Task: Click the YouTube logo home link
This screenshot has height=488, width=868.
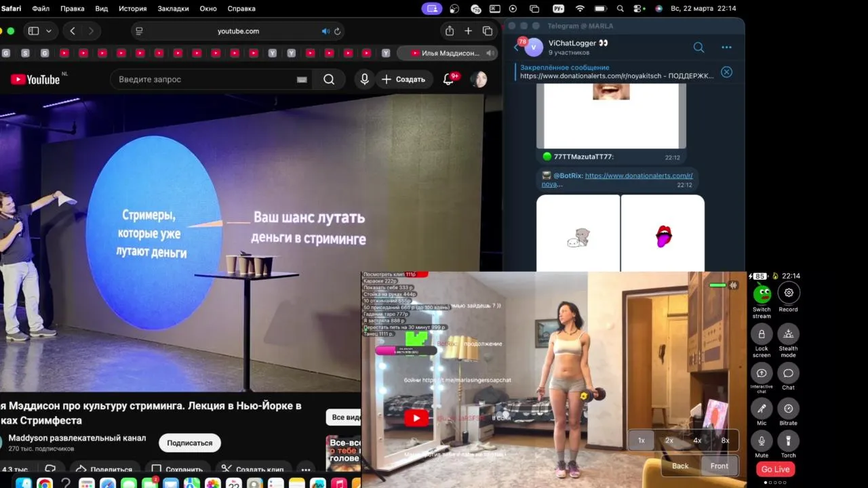Action: (x=35, y=79)
